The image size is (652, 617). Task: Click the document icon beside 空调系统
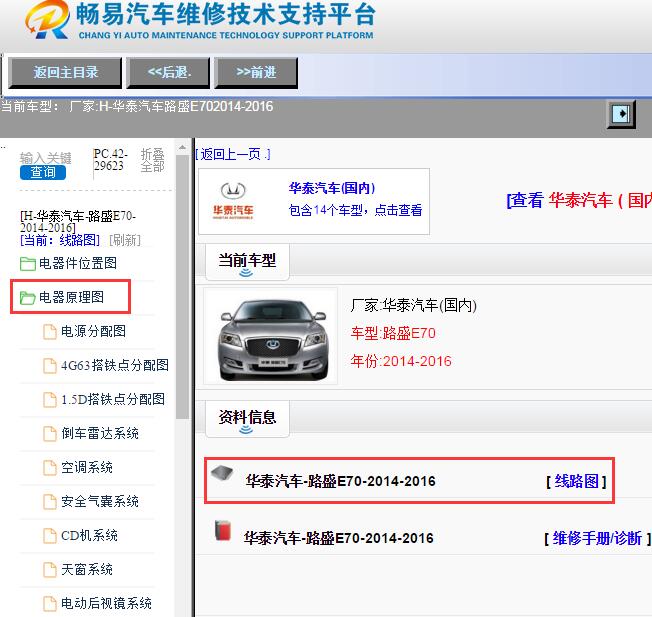pos(50,468)
